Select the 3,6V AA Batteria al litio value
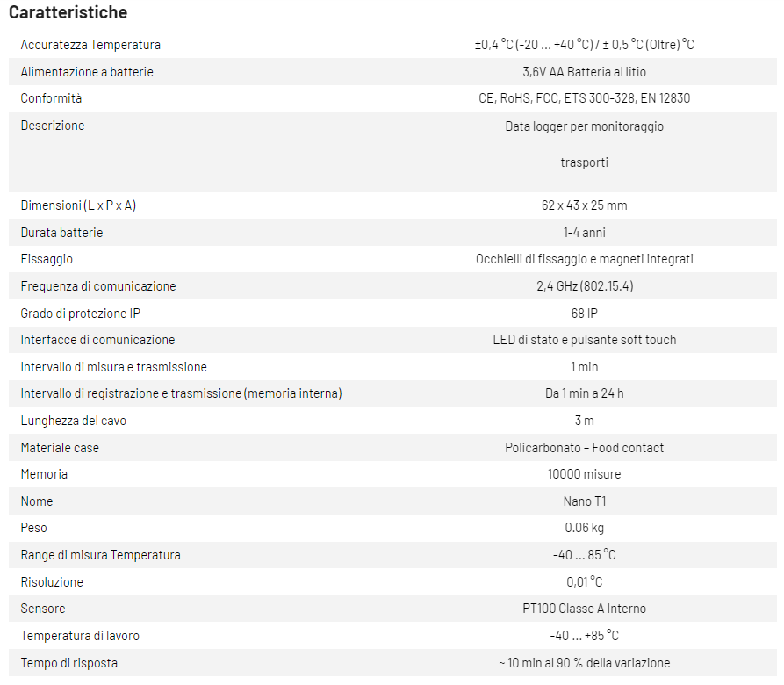This screenshot has width=784, height=685. click(x=584, y=72)
